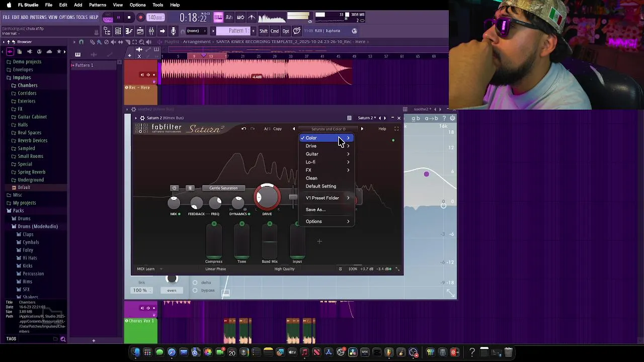Select the Color preset category
This screenshot has width=644, height=362.
[327, 138]
